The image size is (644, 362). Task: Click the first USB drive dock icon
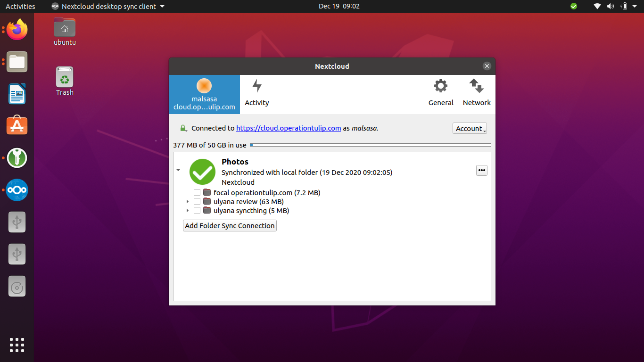17,222
